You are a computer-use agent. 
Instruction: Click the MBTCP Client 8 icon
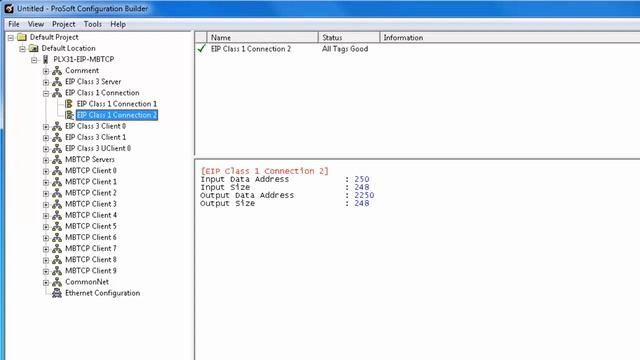57,260
